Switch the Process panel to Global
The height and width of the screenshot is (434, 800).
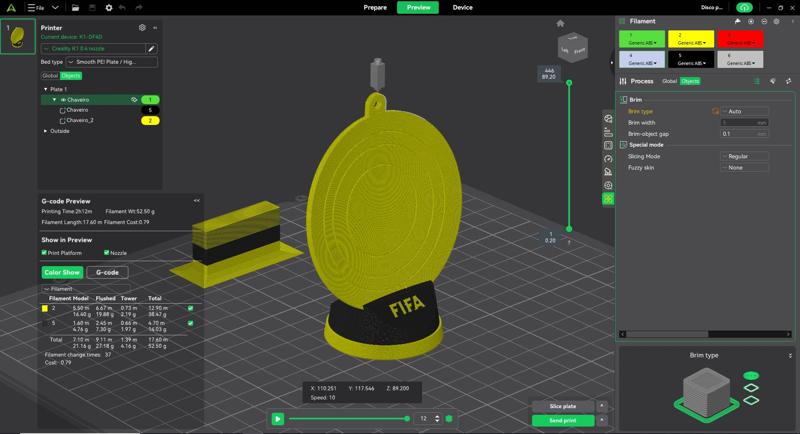click(x=669, y=81)
